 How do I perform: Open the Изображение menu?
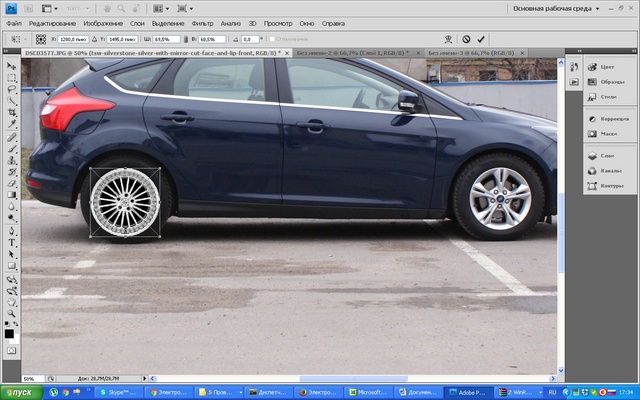[x=104, y=22]
